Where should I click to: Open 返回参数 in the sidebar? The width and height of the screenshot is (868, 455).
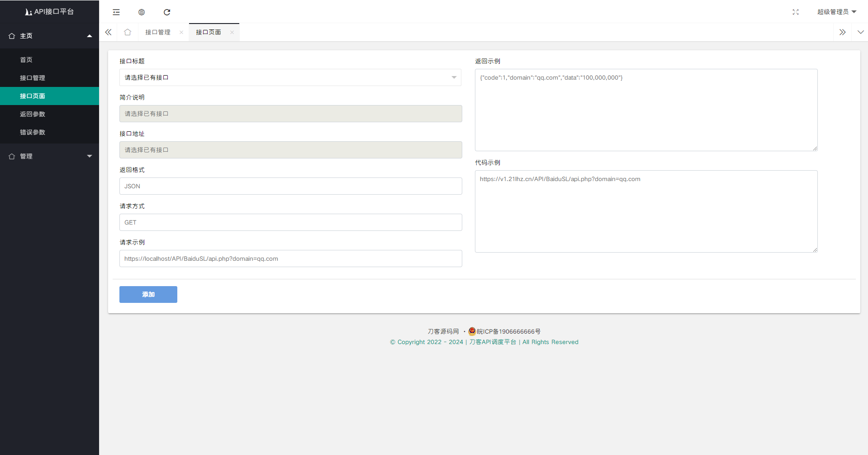click(x=33, y=114)
